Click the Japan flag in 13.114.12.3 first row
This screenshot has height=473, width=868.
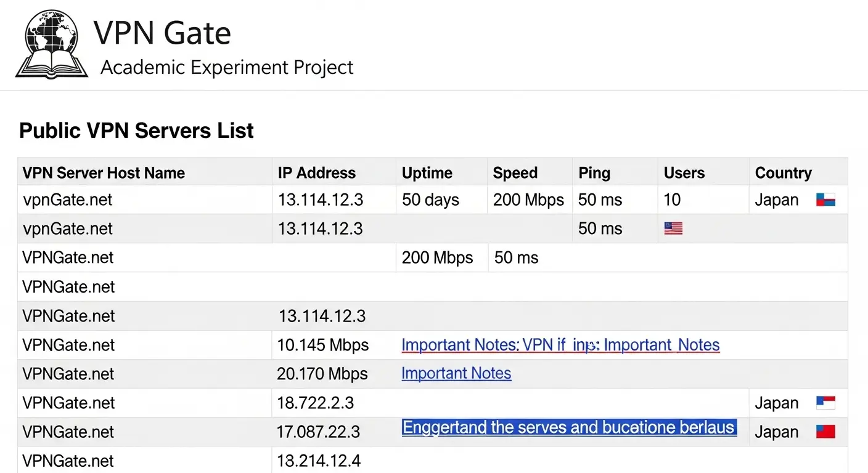pos(825,200)
